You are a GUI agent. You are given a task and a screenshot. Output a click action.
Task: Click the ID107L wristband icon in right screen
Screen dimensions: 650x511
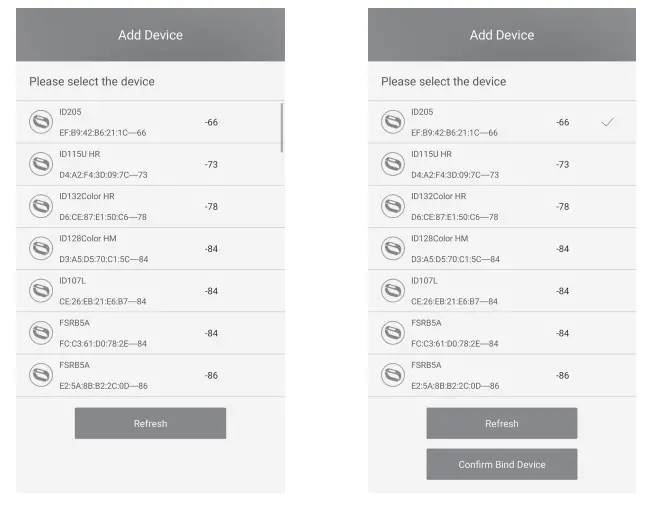pos(393,290)
